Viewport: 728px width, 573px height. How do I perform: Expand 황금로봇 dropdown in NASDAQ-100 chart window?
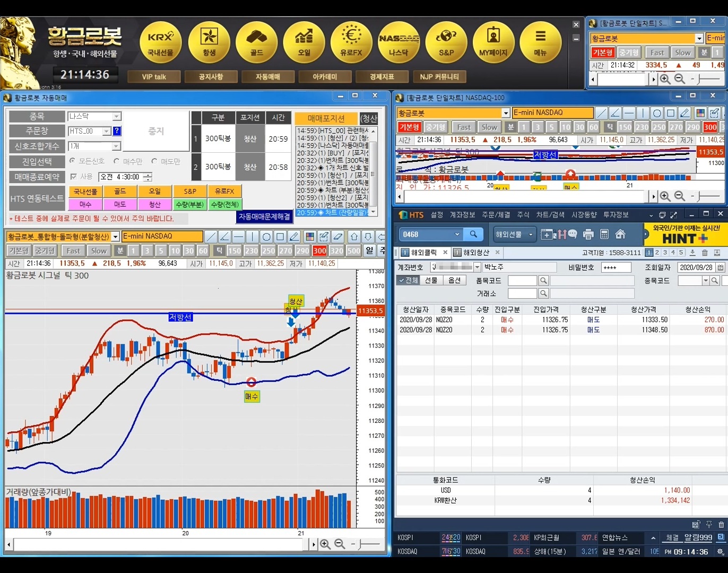[506, 113]
